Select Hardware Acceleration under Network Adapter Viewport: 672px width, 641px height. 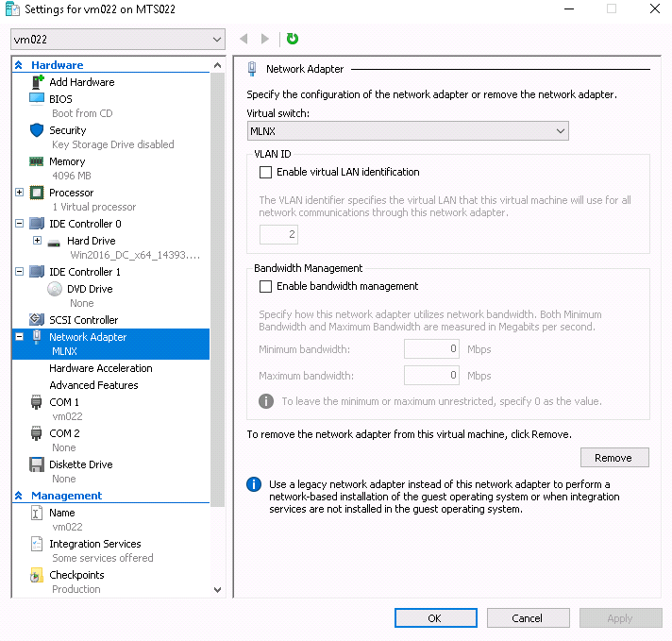coord(100,368)
